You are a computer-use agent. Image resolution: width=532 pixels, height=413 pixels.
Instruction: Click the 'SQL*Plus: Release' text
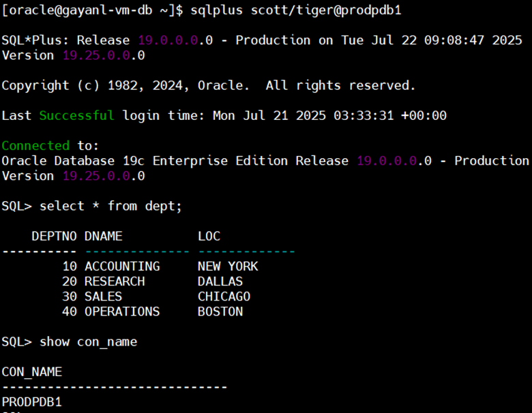(66, 40)
